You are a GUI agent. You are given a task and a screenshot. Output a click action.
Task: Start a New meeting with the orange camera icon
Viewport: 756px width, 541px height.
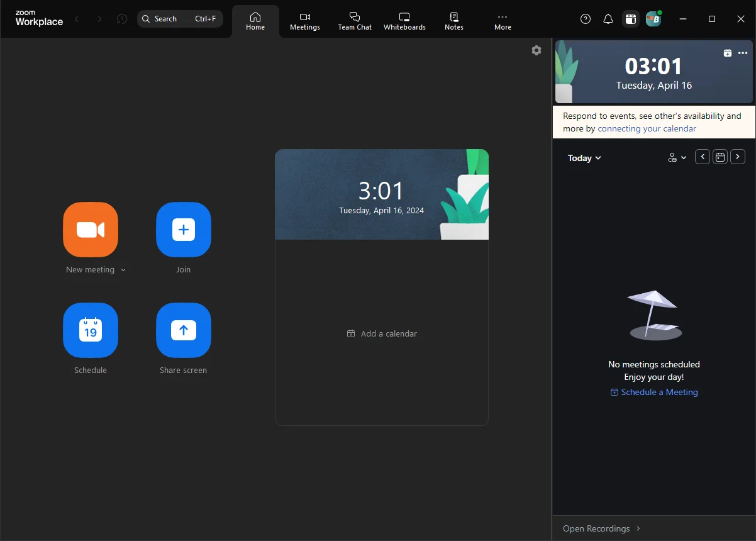click(x=91, y=230)
